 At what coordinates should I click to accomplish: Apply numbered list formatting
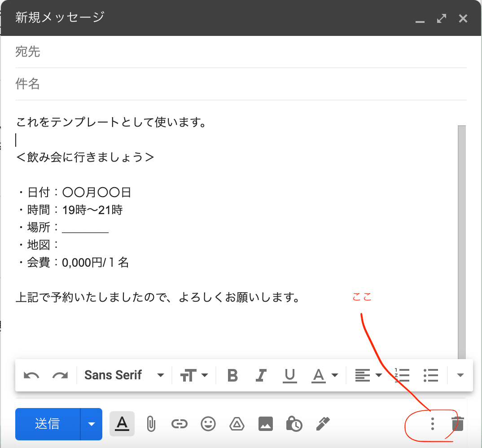click(x=402, y=375)
